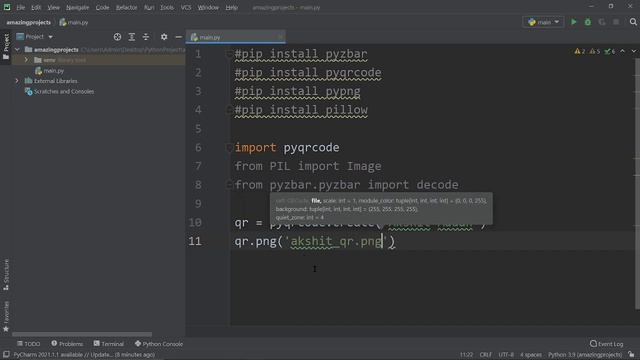
Task: Click the PyCharm application logo icon
Action: point(7,7)
